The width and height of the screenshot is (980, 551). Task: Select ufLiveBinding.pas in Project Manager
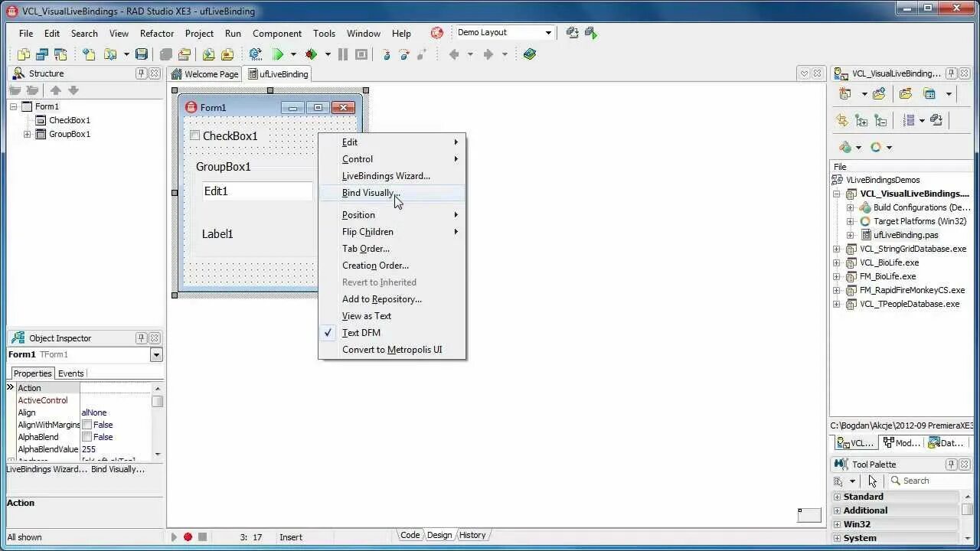point(906,235)
